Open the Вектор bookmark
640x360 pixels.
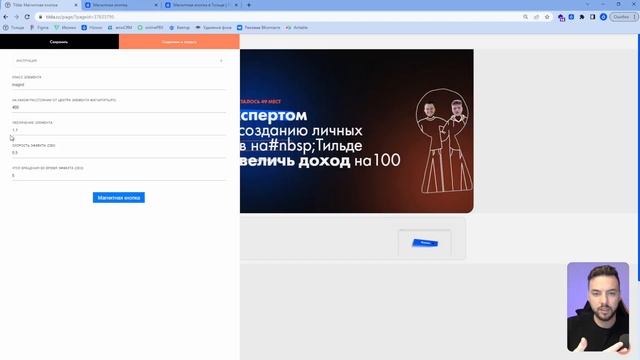tap(180, 27)
